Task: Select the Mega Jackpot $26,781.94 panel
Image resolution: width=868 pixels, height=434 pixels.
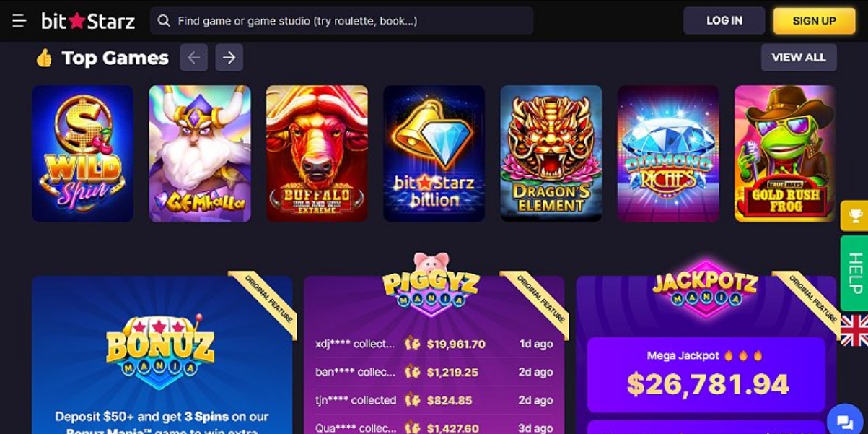Action: [706, 375]
